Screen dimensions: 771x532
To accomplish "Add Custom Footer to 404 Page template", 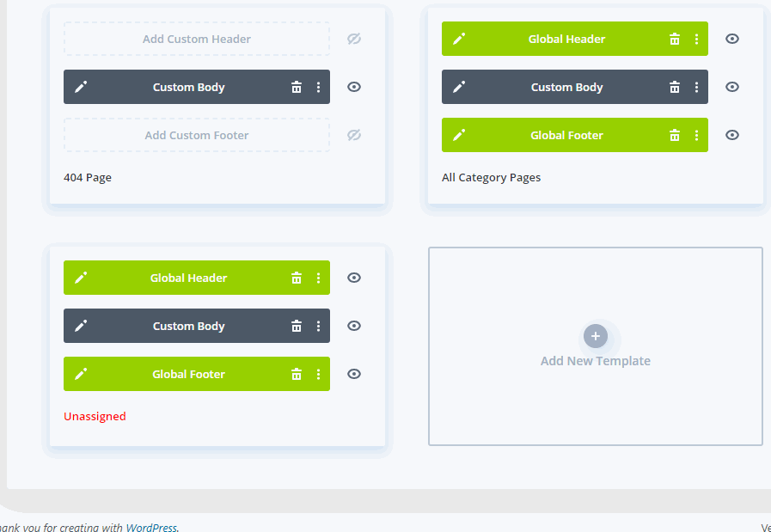I will [x=197, y=135].
